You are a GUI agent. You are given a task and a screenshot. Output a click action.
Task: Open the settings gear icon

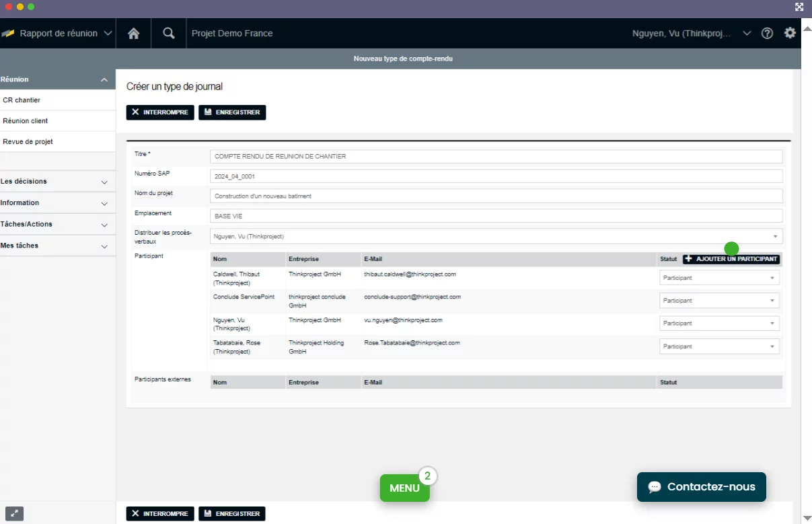click(x=790, y=33)
